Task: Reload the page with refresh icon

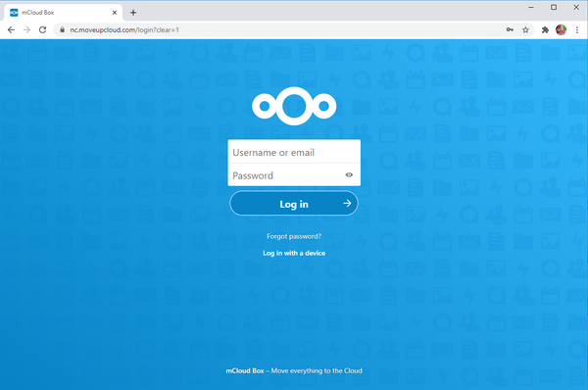Action: coord(43,30)
